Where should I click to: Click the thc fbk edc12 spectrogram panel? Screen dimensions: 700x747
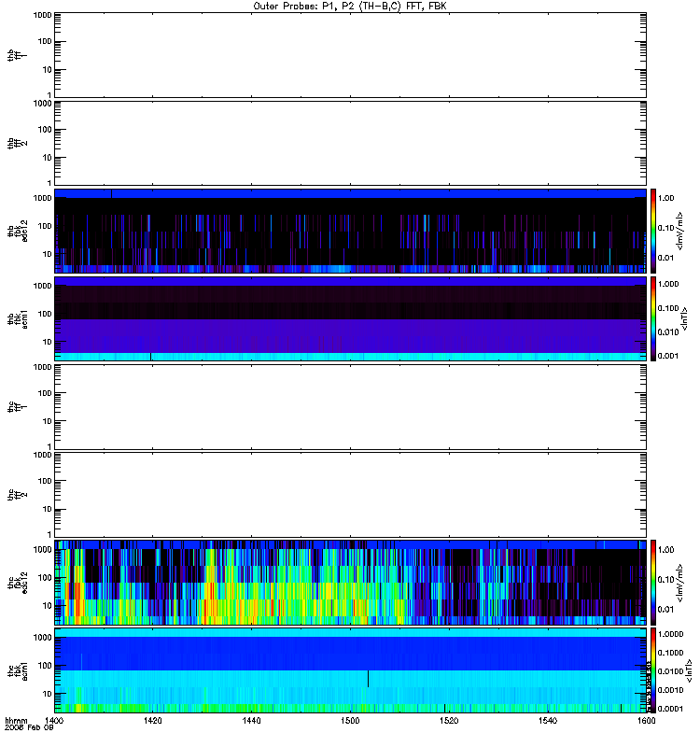[351, 583]
